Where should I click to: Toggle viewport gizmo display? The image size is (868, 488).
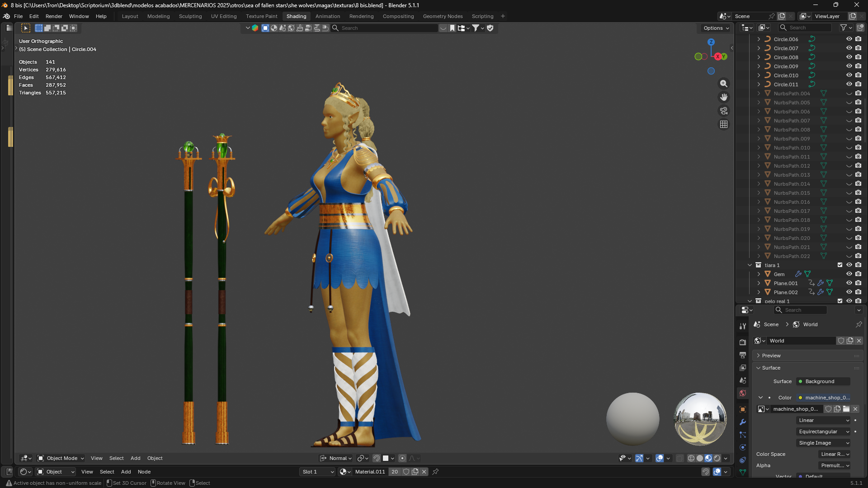tap(639, 458)
